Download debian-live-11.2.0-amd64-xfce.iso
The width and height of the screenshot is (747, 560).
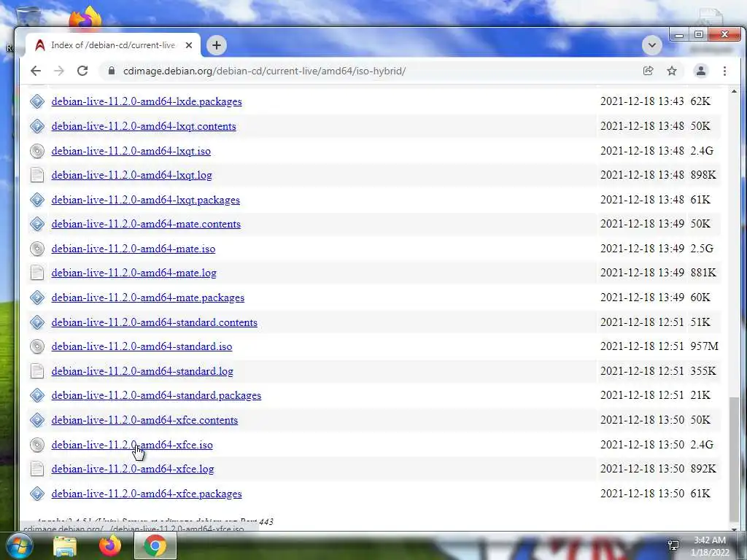[133, 445]
